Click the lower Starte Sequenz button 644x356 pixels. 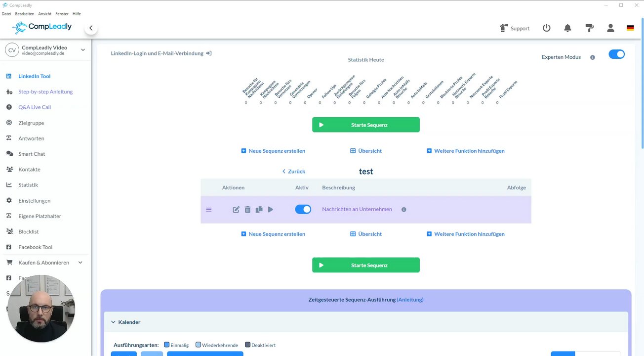click(x=366, y=265)
